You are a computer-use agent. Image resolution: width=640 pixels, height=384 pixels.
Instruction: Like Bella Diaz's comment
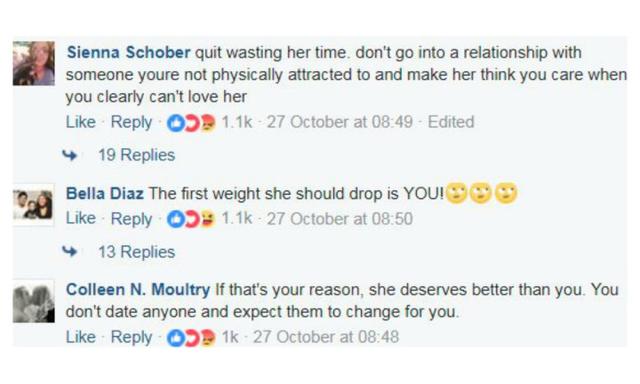pos(81,219)
